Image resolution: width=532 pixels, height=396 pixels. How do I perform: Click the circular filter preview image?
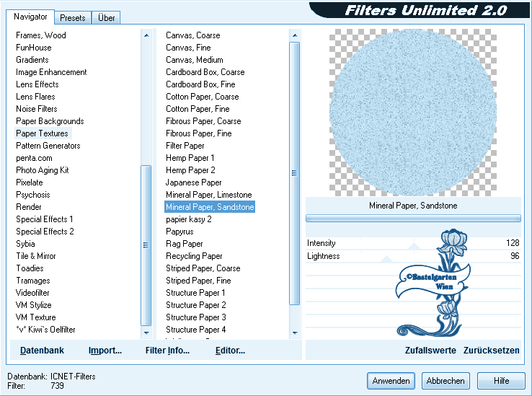coord(413,113)
